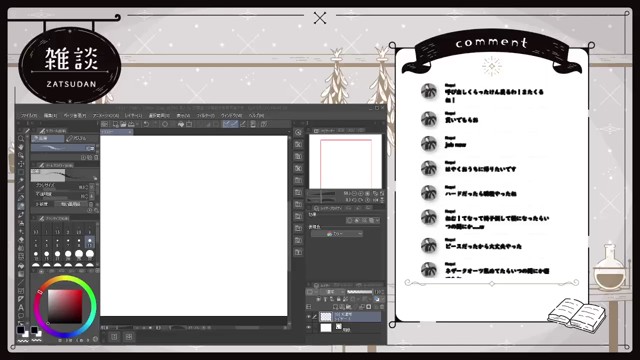Screen dimensions: 640x360
Task: Open the Material search icon in sidebar
Action: (298, 132)
